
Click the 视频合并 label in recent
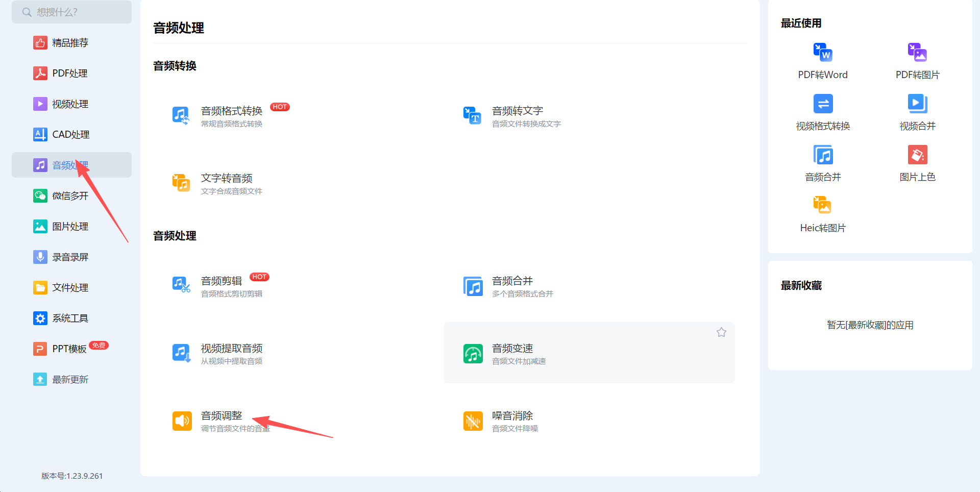pyautogui.click(x=917, y=126)
